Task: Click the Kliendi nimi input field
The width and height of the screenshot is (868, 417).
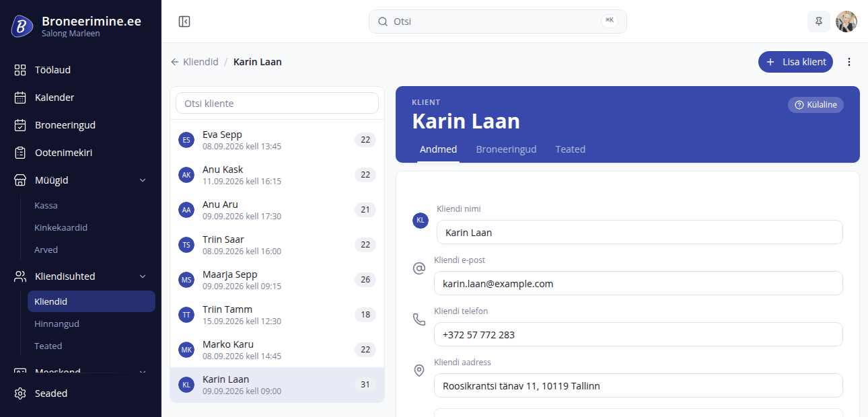Action: 640,233
